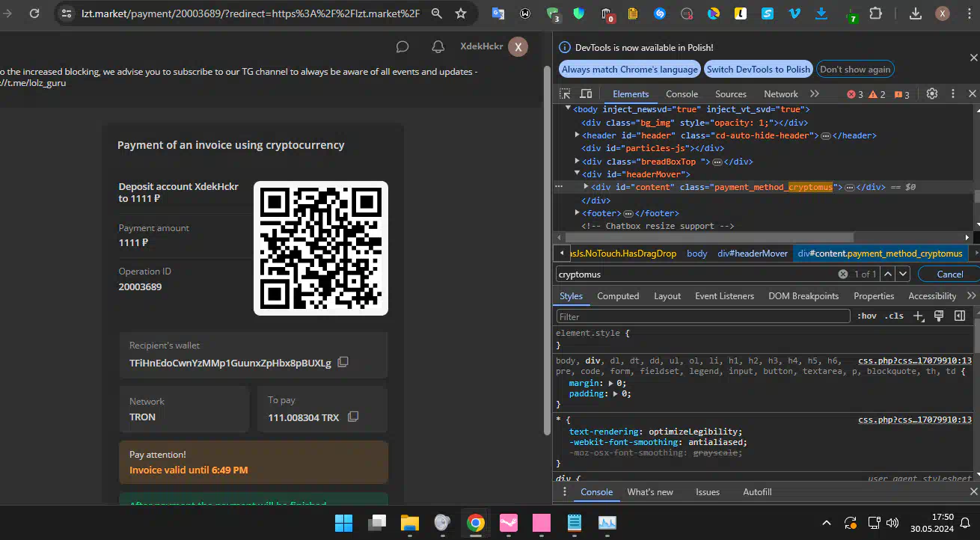
Task: Open the Computed styles tab
Action: click(x=618, y=296)
